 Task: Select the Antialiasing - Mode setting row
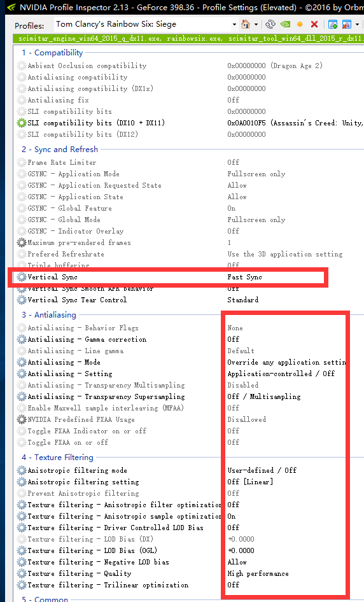coord(190,362)
